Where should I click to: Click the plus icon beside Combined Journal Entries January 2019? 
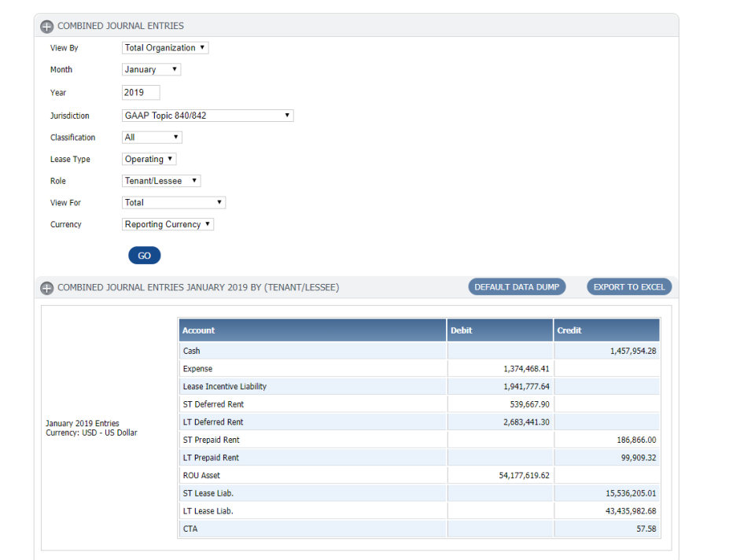(x=46, y=287)
